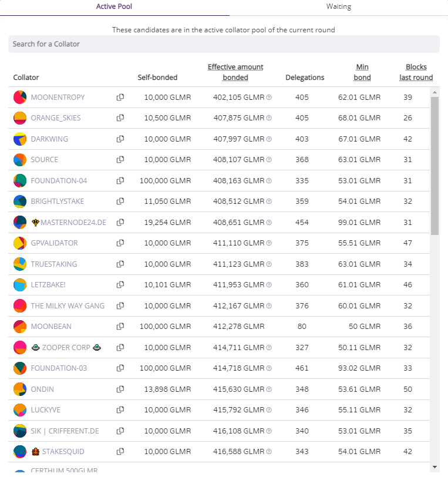
Task: Click the scroll down arrow of the list
Action: coord(435,467)
